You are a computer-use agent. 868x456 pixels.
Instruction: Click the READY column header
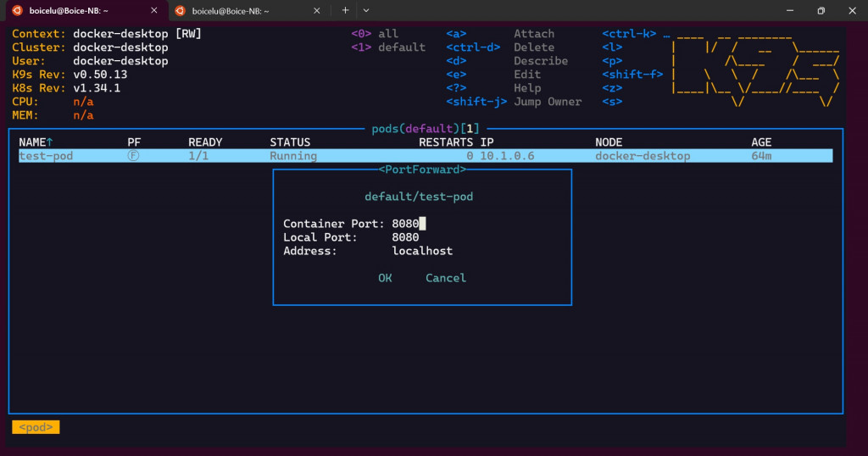pyautogui.click(x=205, y=142)
